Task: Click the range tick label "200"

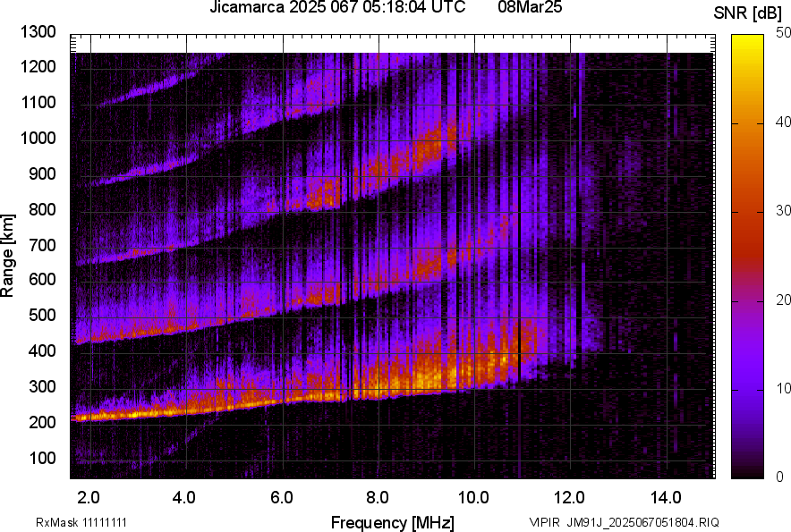Action: 42,423
